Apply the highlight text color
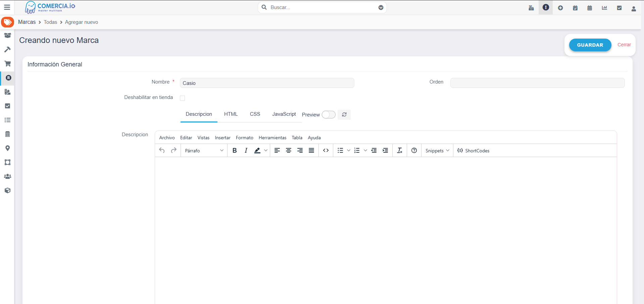The image size is (644, 304). click(x=257, y=150)
